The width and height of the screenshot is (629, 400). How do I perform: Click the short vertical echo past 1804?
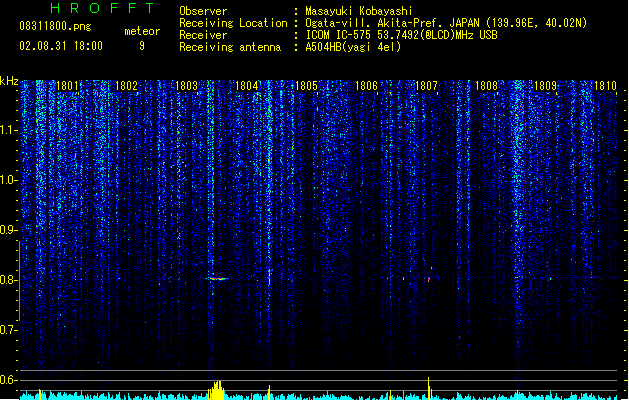point(269,277)
